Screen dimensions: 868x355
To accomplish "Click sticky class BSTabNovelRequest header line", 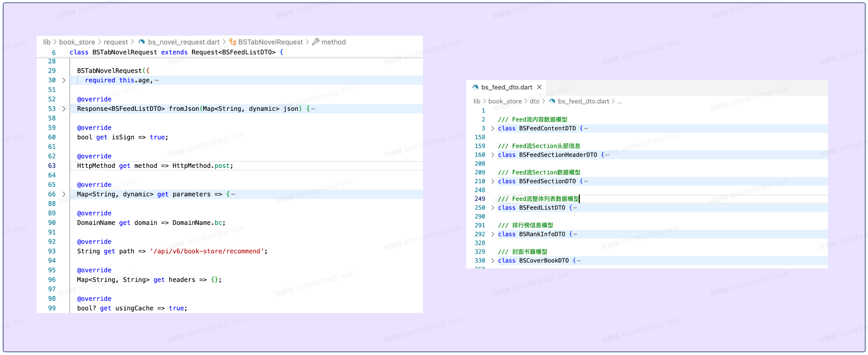I will click(x=230, y=52).
